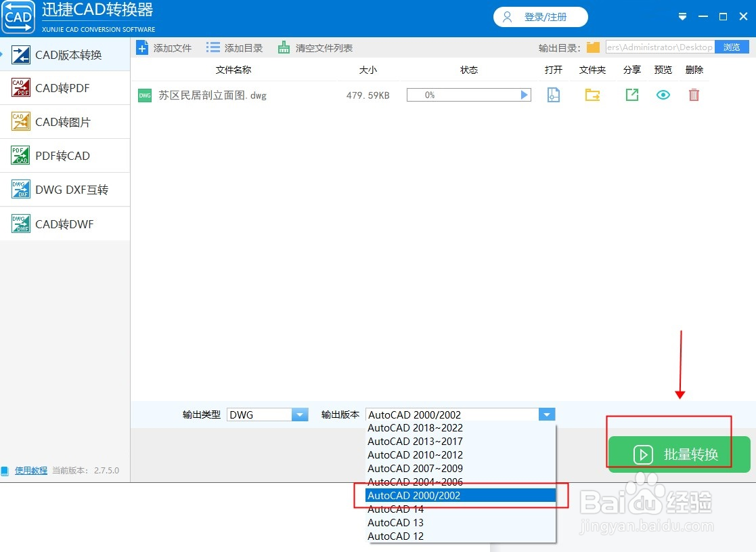
Task: Click the 浏览 browse button
Action: [732, 47]
